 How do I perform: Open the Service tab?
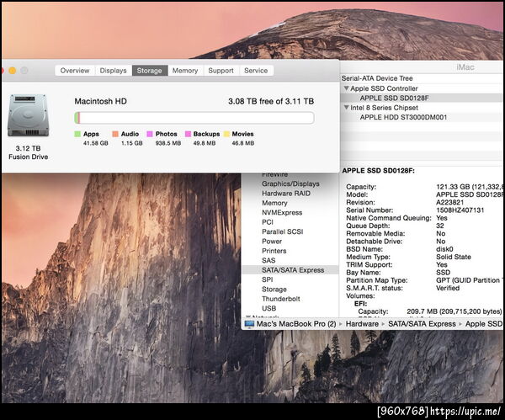click(x=256, y=71)
